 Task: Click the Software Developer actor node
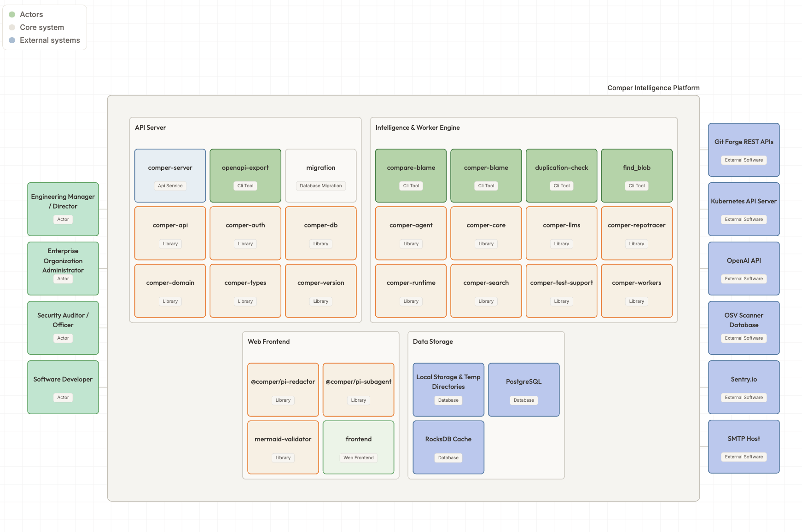pos(63,387)
